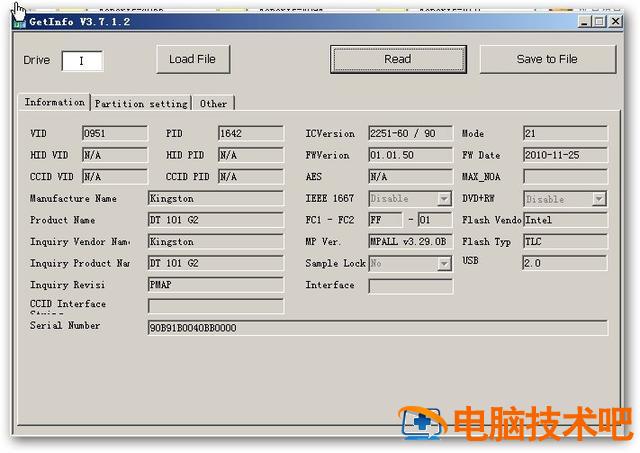Click the ICVersion label
The height and width of the screenshot is (453, 640).
(330, 134)
